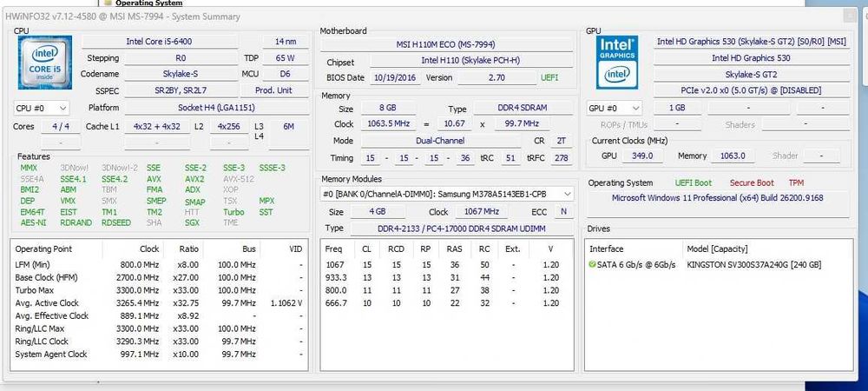
Task: Click the GPU clock 349.0 field
Action: [642, 156]
